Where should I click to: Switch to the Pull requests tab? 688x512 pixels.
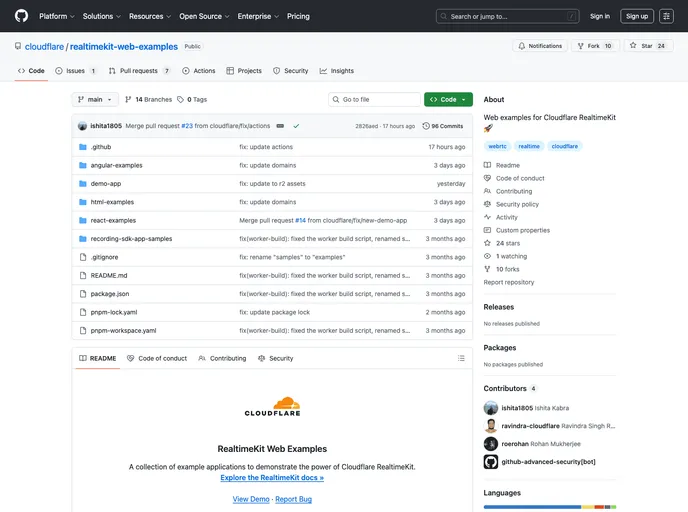coord(139,71)
